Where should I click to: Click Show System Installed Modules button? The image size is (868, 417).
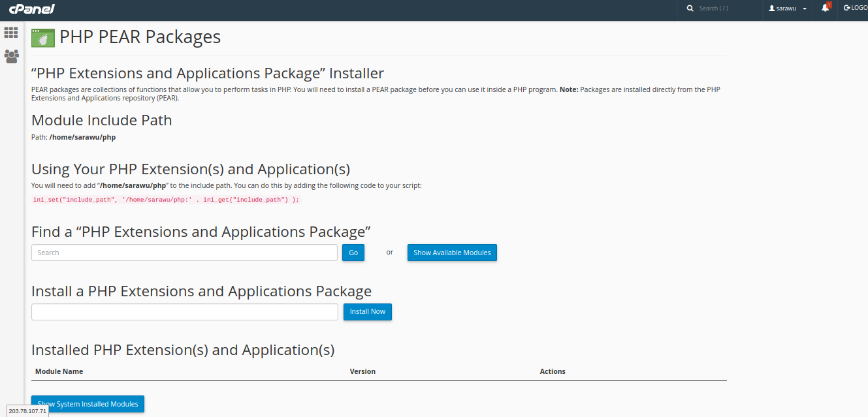pos(88,404)
